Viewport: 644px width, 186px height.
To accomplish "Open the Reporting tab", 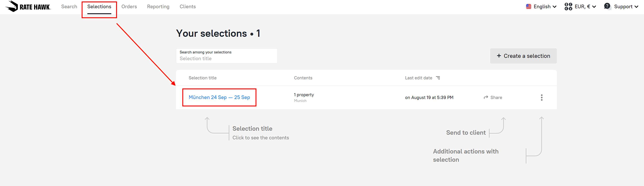I will pos(158,7).
